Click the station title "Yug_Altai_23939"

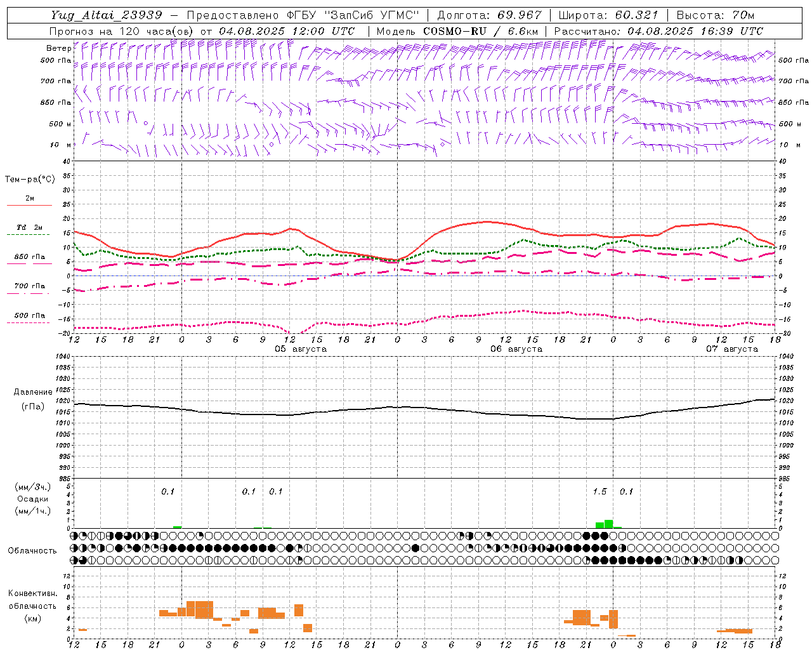click(x=106, y=15)
